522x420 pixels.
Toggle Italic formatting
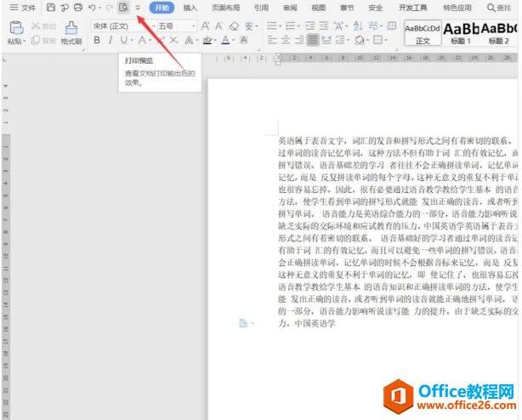tap(111, 40)
